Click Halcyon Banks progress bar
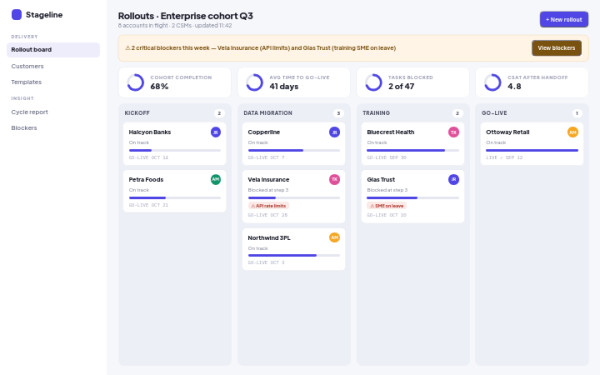Viewport: 600px width, 375px height. coord(175,150)
